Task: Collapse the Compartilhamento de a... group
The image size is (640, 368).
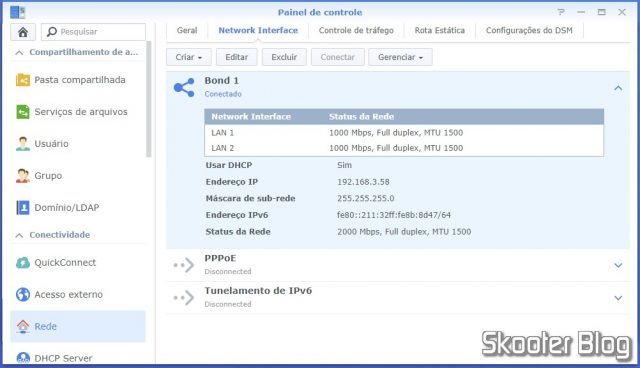Action: pyautogui.click(x=19, y=53)
